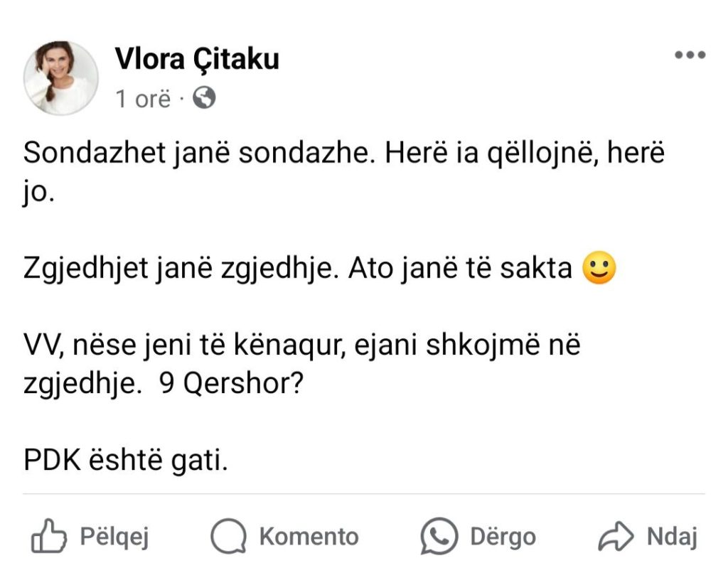The height and width of the screenshot is (563, 728).
Task: Click the WhatsApp send icon
Action: [439, 536]
